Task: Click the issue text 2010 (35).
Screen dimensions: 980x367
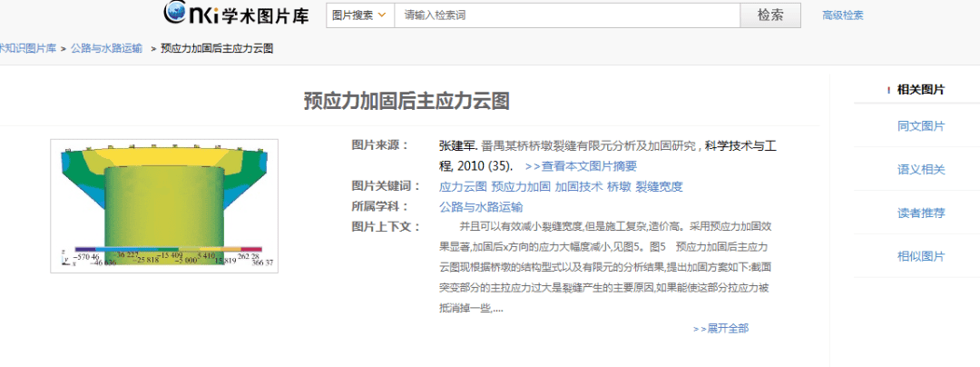Action: pyautogui.click(x=485, y=166)
